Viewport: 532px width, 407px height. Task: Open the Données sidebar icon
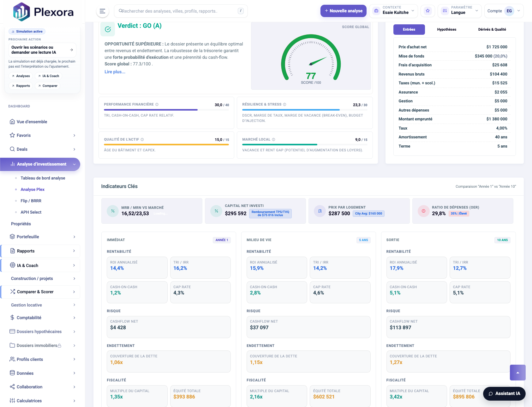12,373
